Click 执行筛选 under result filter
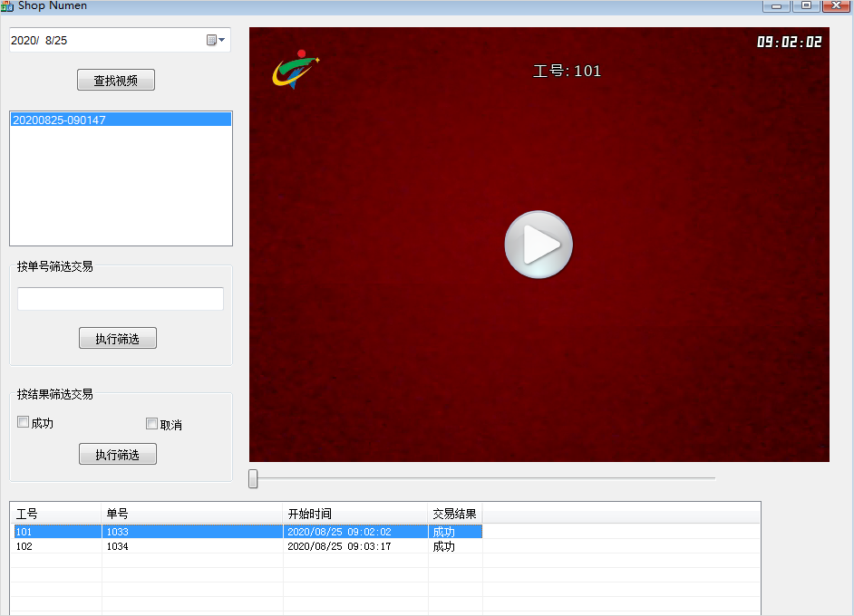The image size is (854, 616). [118, 454]
